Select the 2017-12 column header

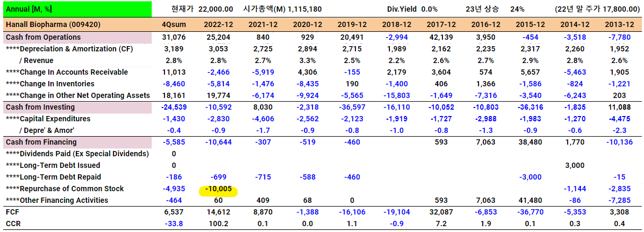click(441, 25)
